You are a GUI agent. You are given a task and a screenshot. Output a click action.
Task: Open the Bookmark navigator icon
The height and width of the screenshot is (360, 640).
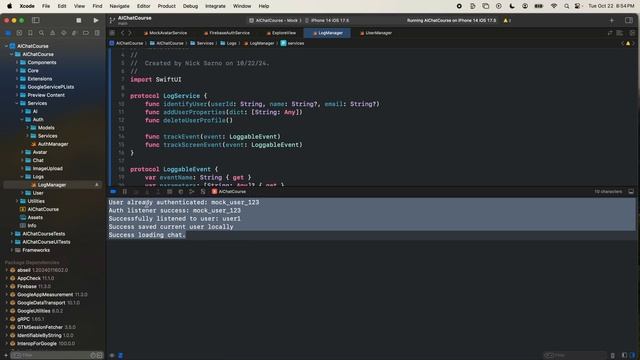pos(30,33)
